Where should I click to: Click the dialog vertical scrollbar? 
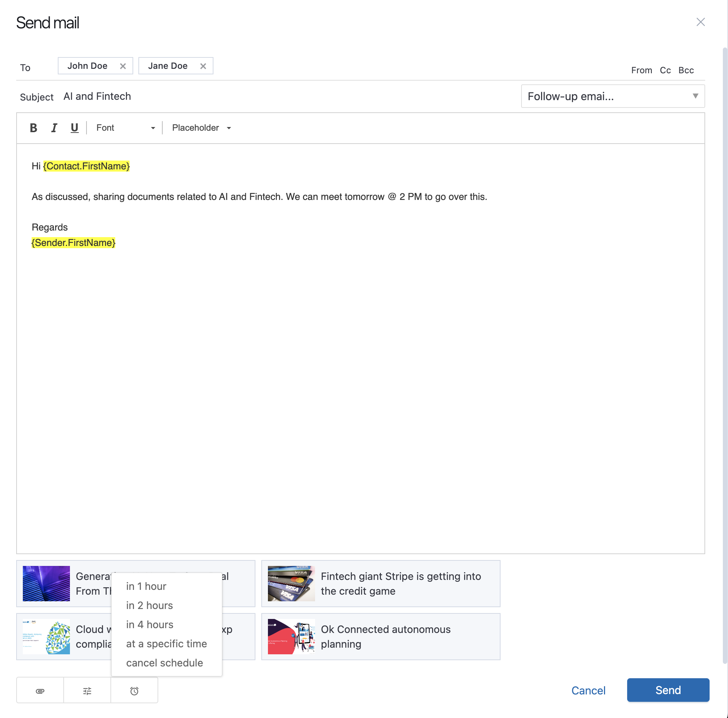pyautogui.click(x=724, y=355)
